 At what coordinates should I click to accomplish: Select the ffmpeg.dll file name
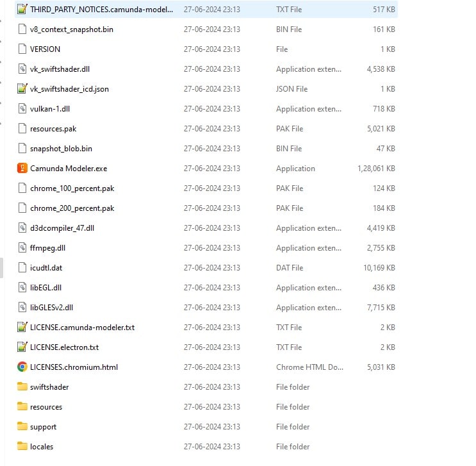pyautogui.click(x=47, y=248)
